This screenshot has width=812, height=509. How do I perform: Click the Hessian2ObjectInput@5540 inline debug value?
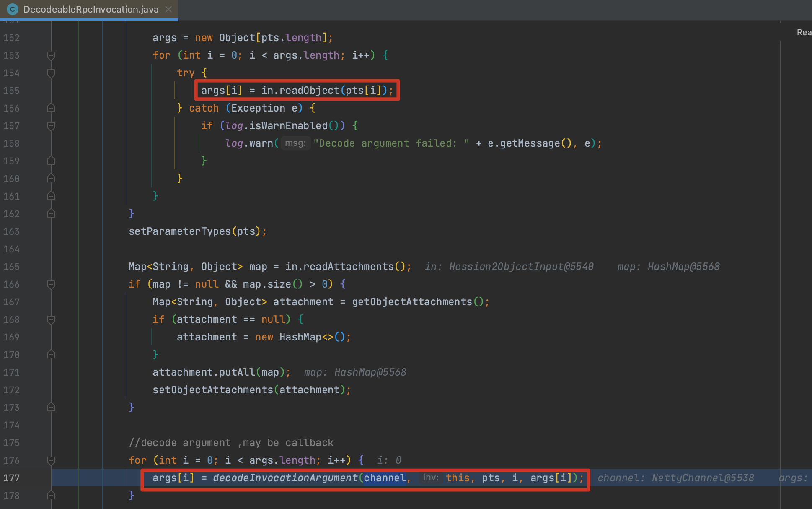[521, 267]
